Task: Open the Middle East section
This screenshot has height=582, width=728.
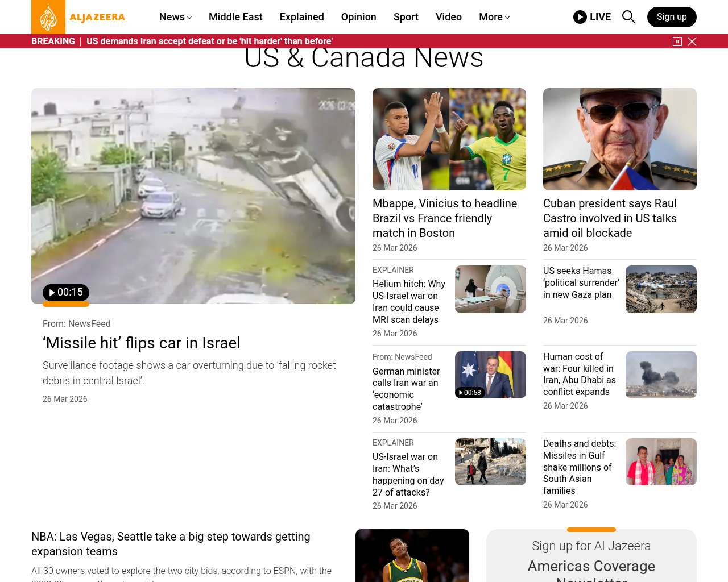Action: click(x=235, y=17)
